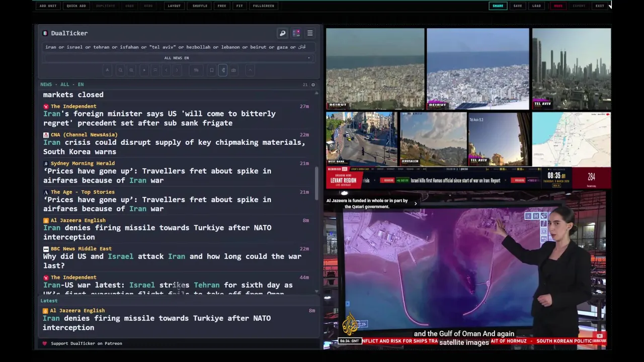Click Patreon heart icon
The height and width of the screenshot is (362, 644).
coord(45,343)
